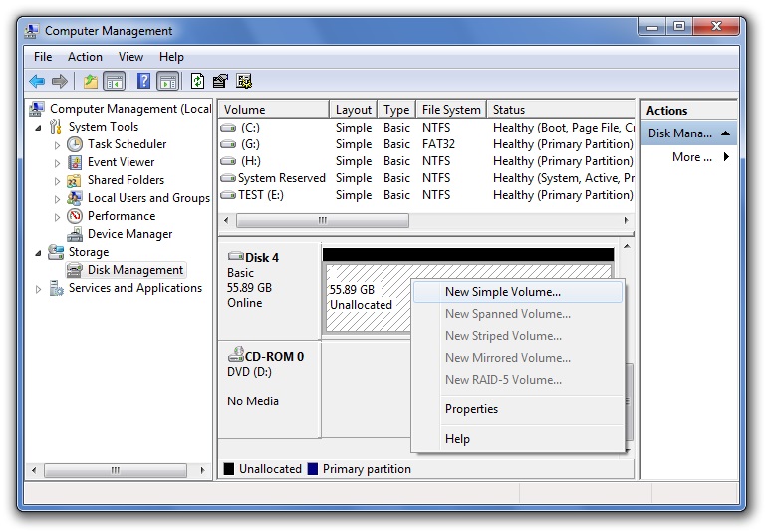Choose New Simple Volume from context menu
The width and height of the screenshot is (767, 532).
pyautogui.click(x=502, y=292)
